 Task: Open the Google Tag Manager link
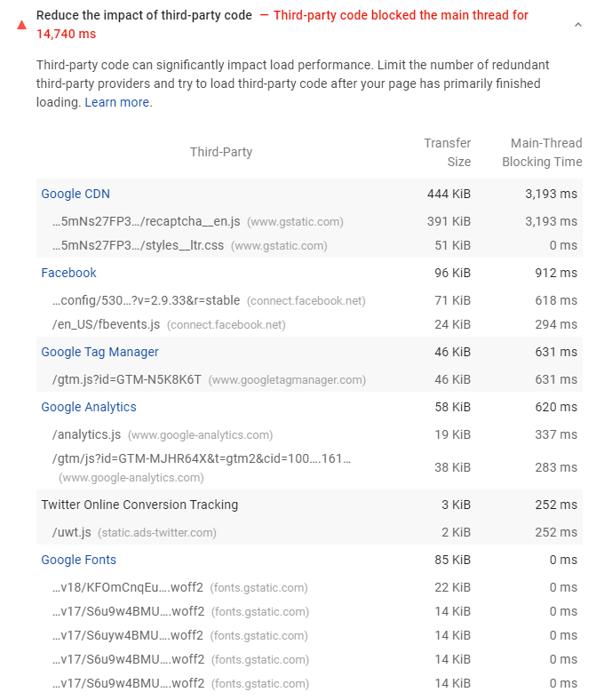[x=100, y=352]
